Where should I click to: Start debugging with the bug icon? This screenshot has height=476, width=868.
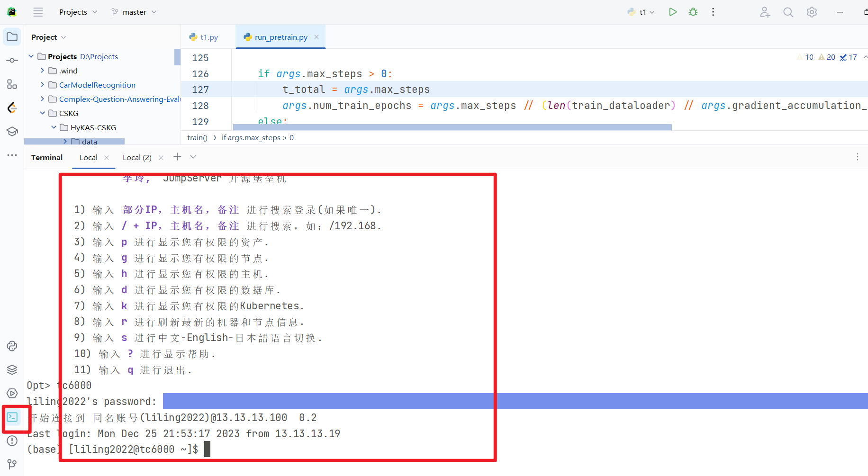tap(693, 12)
